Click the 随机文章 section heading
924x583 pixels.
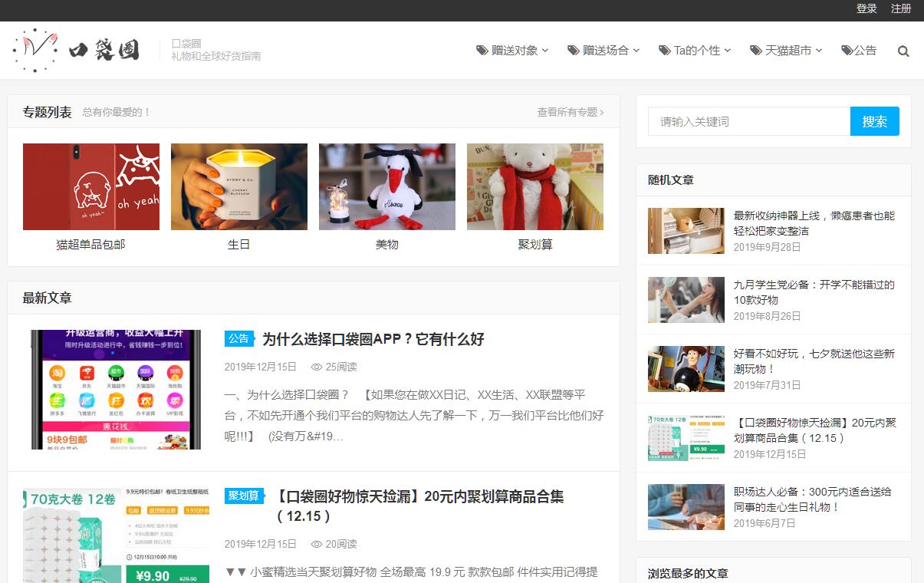[x=671, y=180]
